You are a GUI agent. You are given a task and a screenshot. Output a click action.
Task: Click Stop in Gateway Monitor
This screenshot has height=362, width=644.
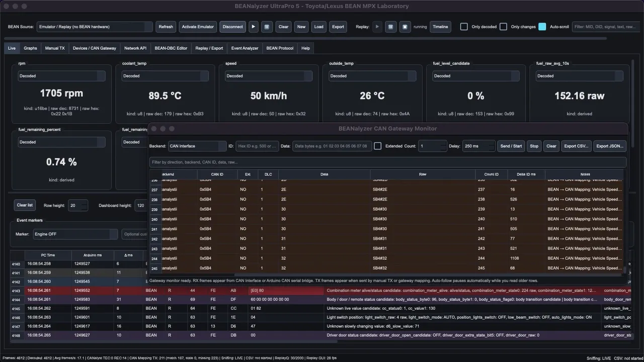coord(534,146)
